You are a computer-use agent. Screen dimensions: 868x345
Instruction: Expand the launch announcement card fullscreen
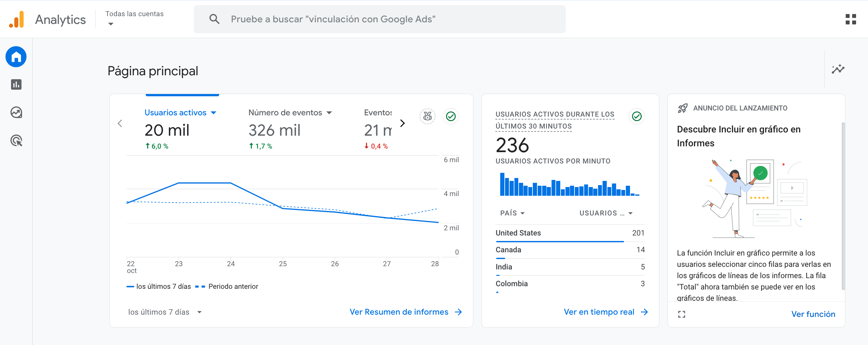[x=681, y=314]
